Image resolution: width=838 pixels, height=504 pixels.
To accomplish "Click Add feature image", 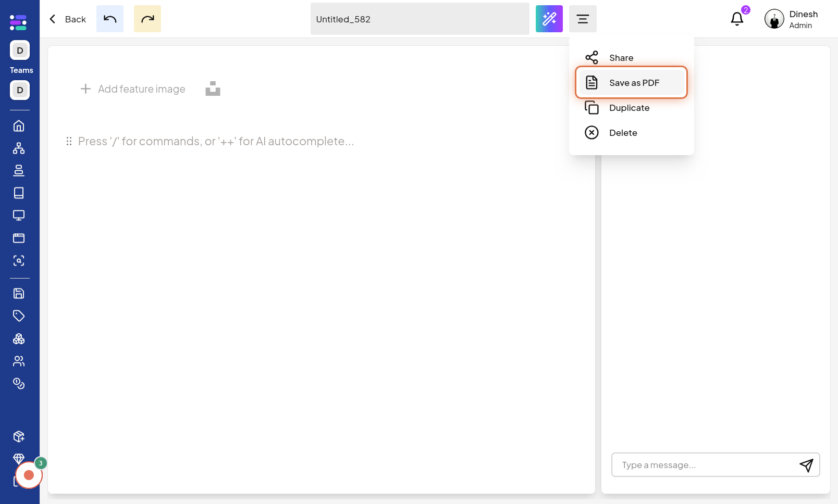I will 133,89.
